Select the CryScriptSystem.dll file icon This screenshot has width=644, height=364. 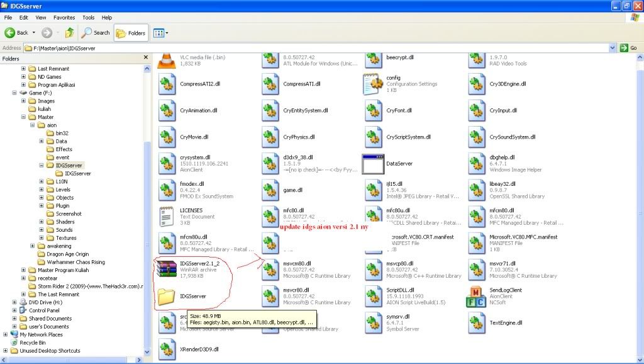click(x=373, y=137)
